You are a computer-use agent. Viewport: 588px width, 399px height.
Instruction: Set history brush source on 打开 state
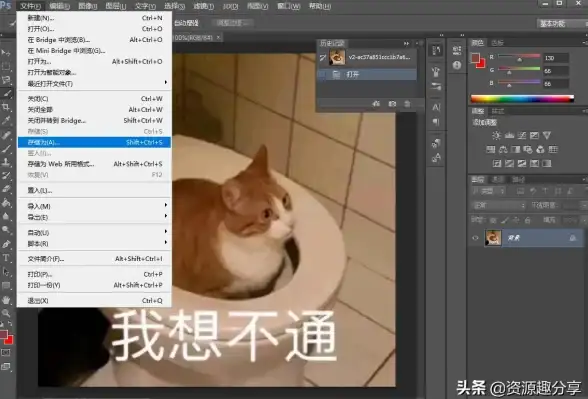coord(322,75)
